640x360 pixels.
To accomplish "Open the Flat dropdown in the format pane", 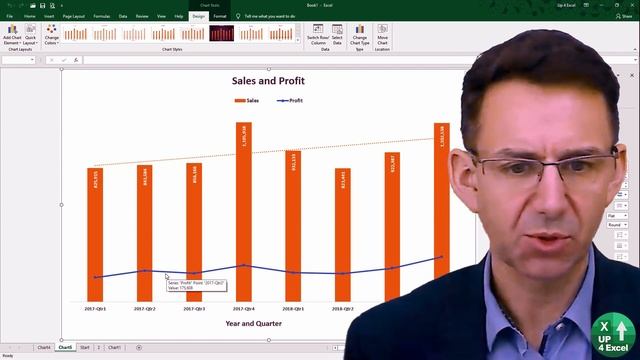I will point(617,216).
